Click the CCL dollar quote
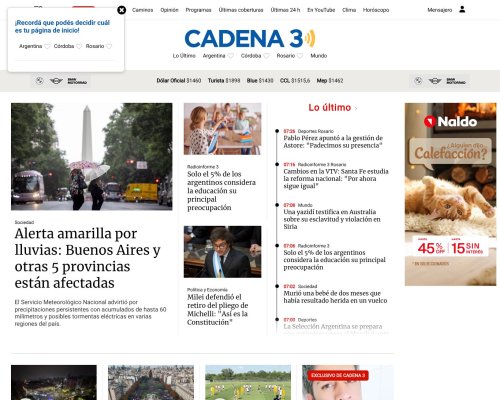 tap(295, 81)
